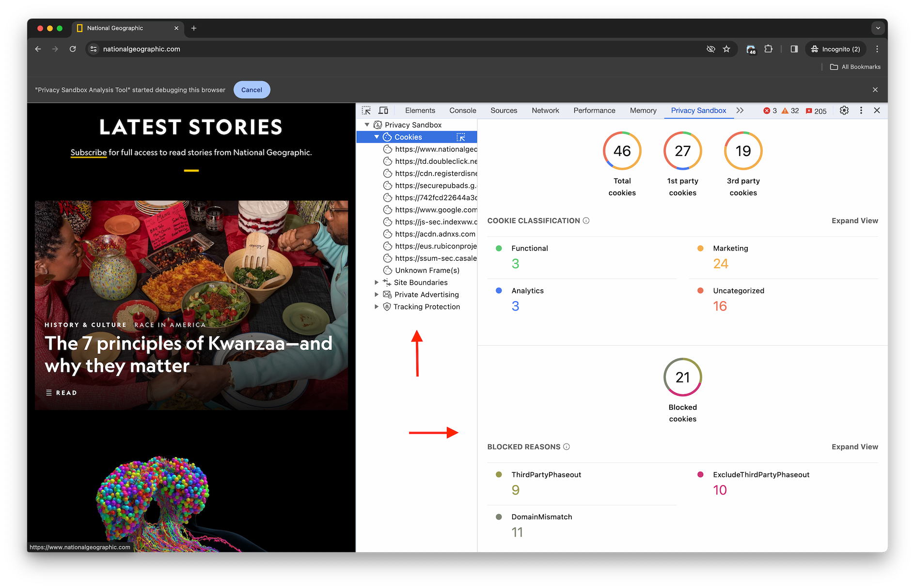915x588 pixels.
Task: Open site information icon in address bar
Action: coord(93,49)
